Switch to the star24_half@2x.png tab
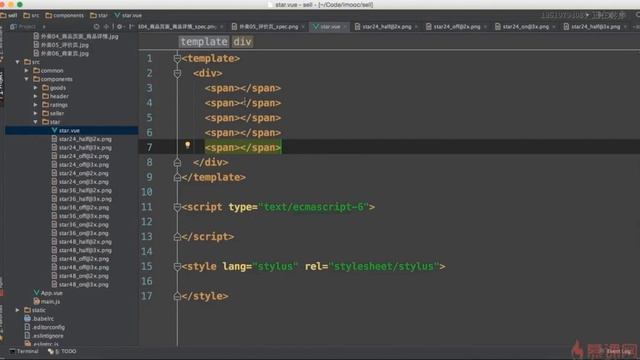 (386, 27)
